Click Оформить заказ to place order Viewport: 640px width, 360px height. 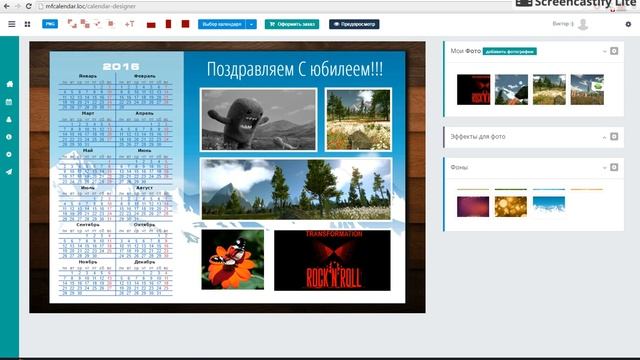click(x=292, y=24)
